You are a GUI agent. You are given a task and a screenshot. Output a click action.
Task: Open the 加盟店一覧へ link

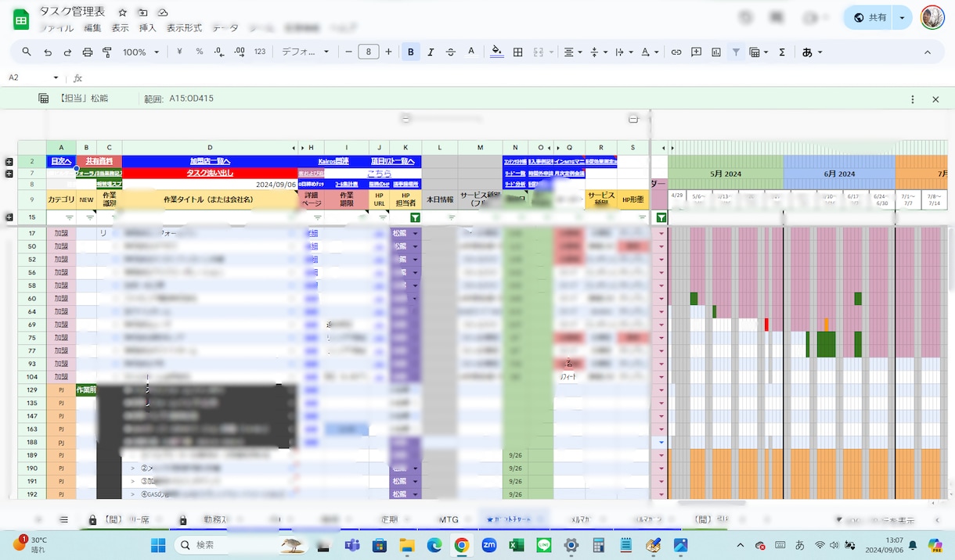pyautogui.click(x=210, y=161)
